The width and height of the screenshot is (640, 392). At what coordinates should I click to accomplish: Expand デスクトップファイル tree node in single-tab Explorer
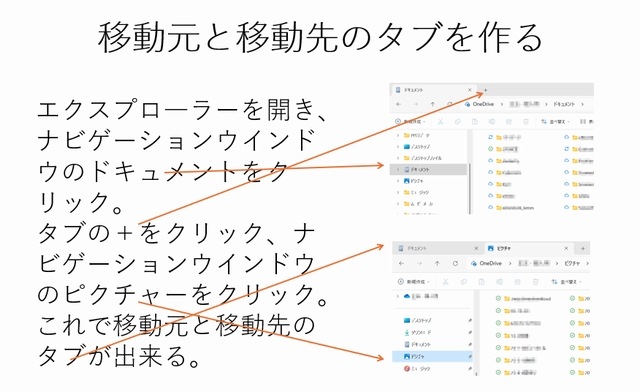(x=398, y=158)
